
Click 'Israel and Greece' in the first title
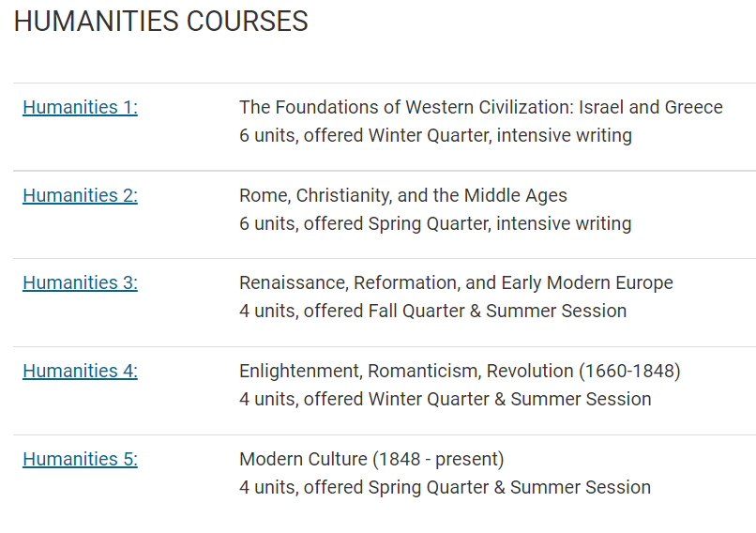(650, 107)
